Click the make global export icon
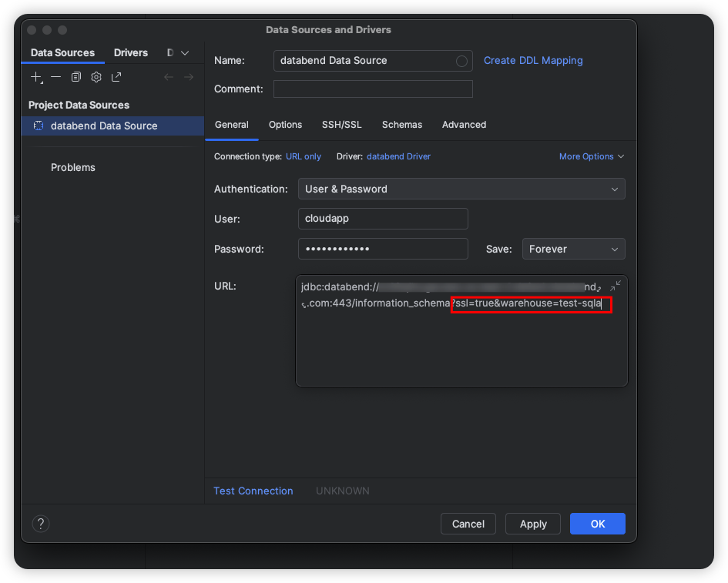Viewport: 728px width, 583px height. pos(116,77)
